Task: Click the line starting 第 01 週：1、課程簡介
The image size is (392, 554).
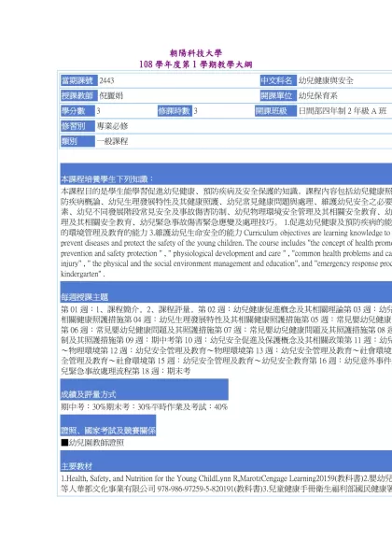Action: (226, 309)
